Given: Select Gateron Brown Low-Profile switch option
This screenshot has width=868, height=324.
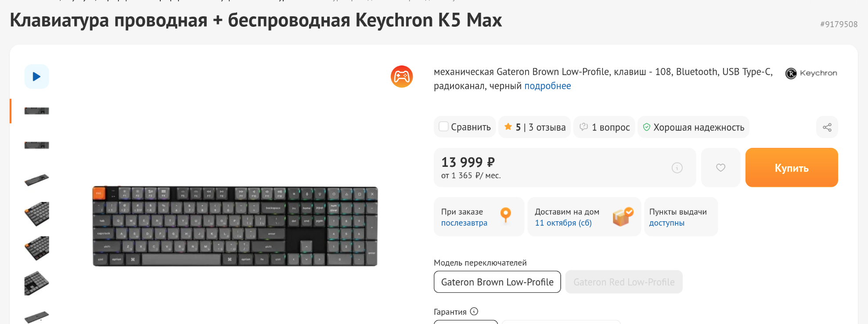Looking at the screenshot, I should coord(497,282).
